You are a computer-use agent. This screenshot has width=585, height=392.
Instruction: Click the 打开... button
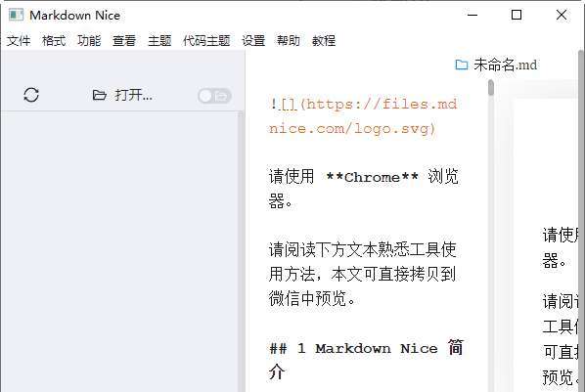coord(122,95)
